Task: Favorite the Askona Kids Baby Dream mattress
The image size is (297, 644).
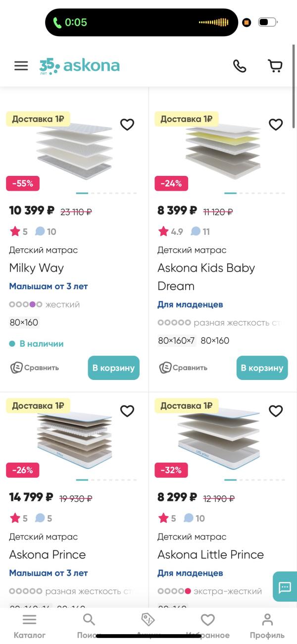Action: pyautogui.click(x=276, y=124)
